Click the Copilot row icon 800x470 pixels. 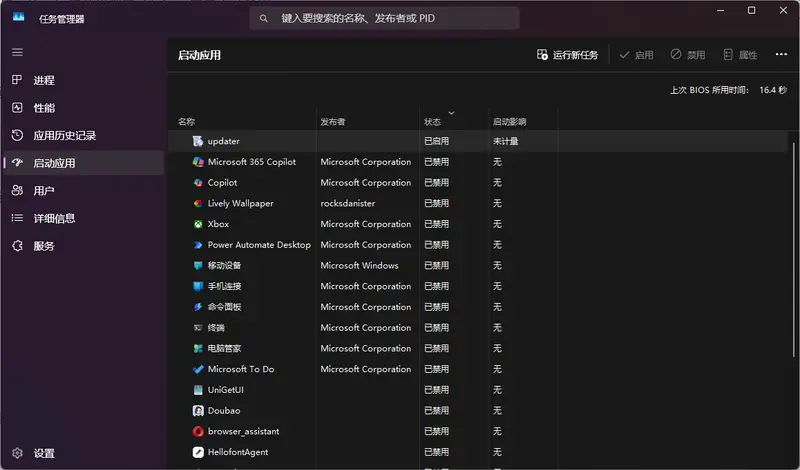pyautogui.click(x=198, y=183)
